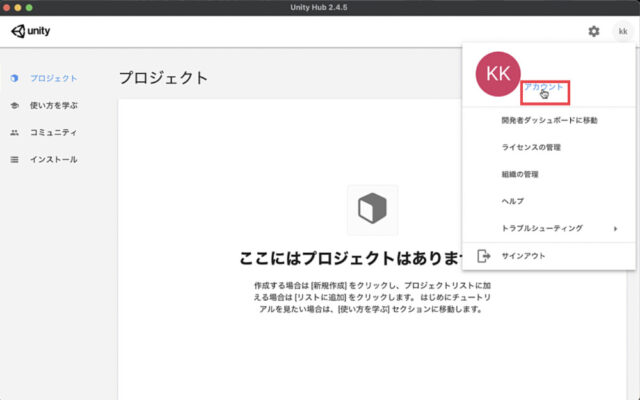Click the Unity logo in header
640x400 pixels.
[x=31, y=31]
